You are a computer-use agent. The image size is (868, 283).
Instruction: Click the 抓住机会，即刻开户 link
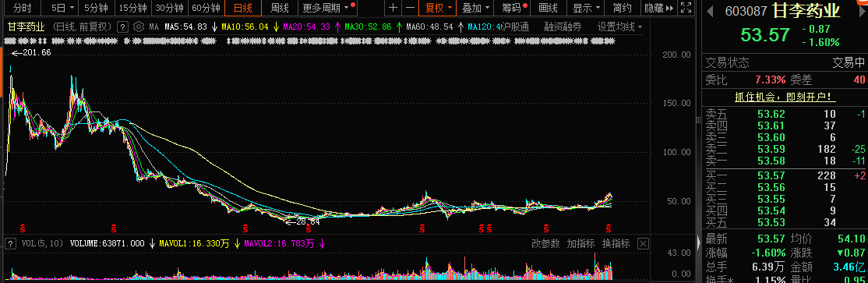(785, 97)
